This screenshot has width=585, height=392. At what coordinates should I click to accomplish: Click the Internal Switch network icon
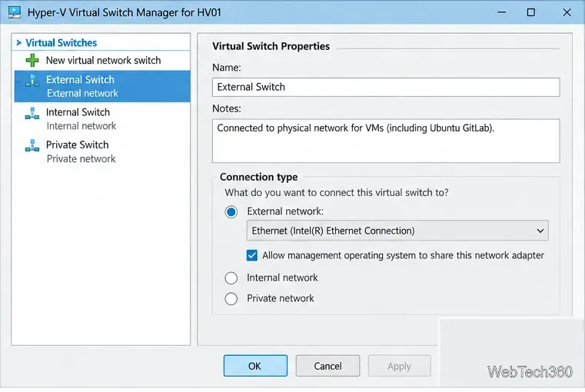tap(32, 114)
